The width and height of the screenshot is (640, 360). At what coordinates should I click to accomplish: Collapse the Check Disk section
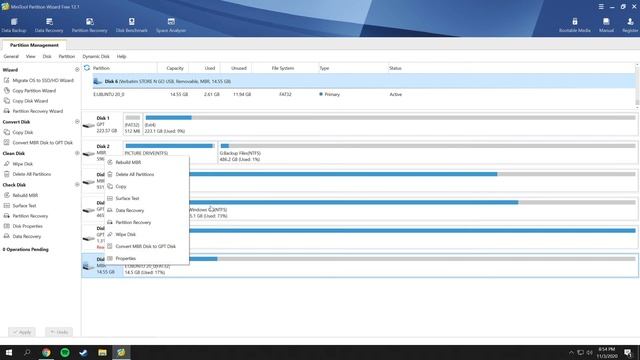[77, 184]
